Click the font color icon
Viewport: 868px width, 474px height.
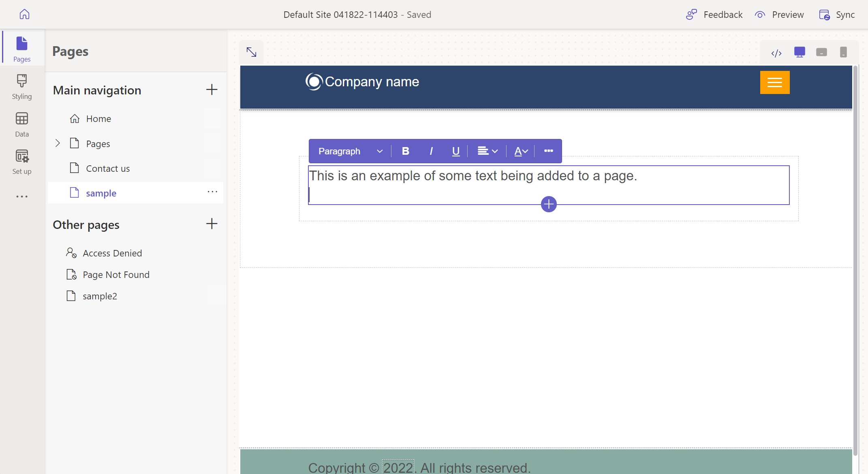tap(518, 151)
